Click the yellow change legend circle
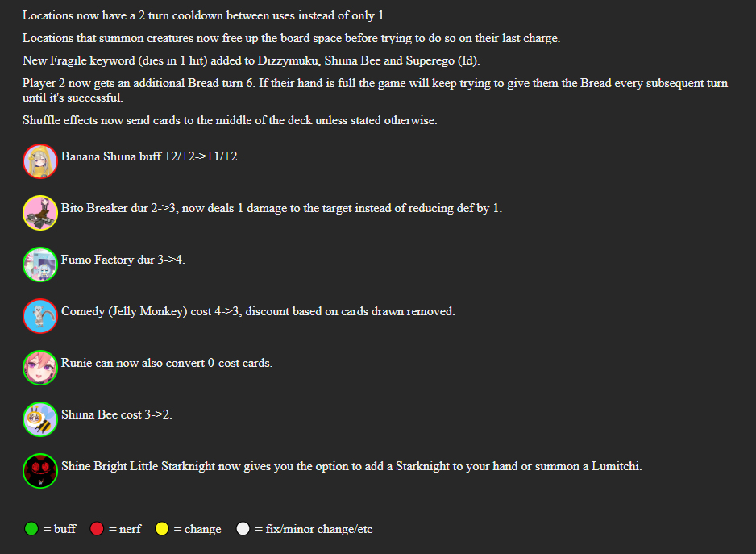The width and height of the screenshot is (756, 554). 162,529
